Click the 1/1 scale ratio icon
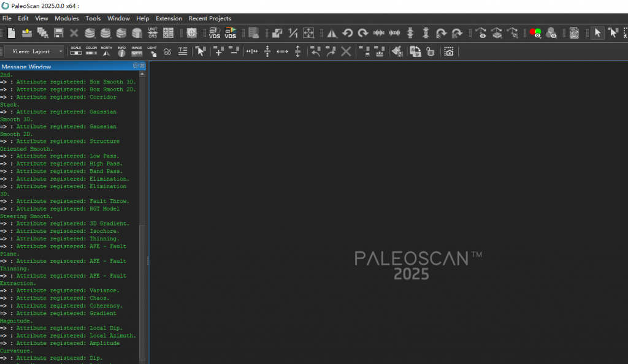This screenshot has height=364, width=628. click(293, 33)
